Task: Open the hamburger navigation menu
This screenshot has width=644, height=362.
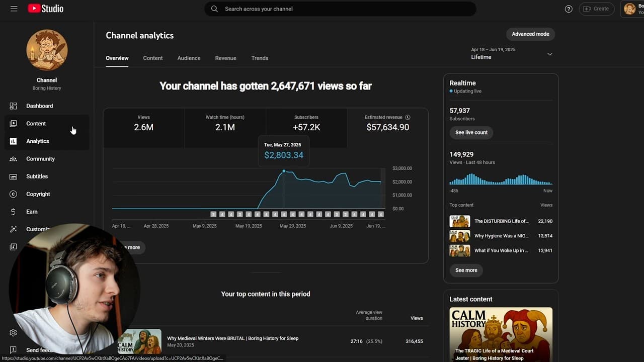Action: point(14,9)
